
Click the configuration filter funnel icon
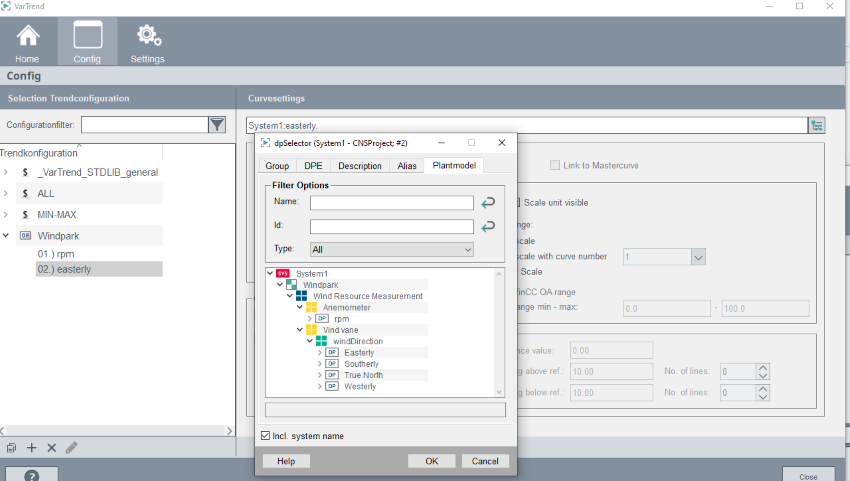pos(217,124)
